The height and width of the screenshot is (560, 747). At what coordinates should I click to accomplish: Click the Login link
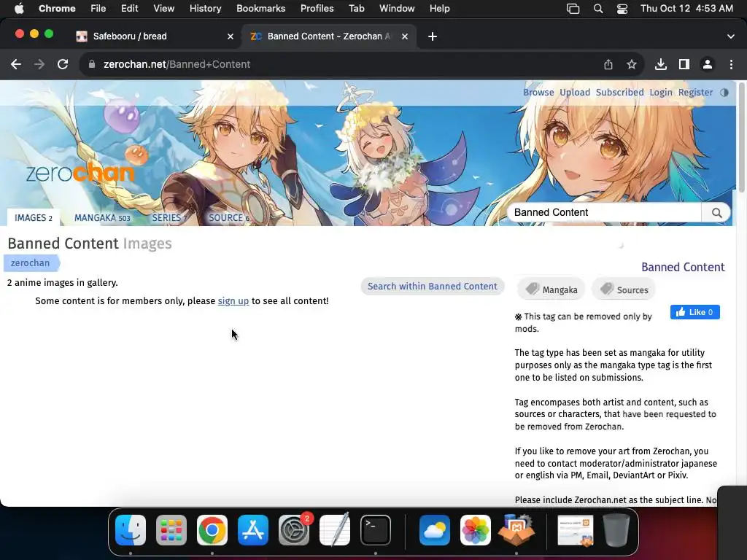tap(661, 93)
